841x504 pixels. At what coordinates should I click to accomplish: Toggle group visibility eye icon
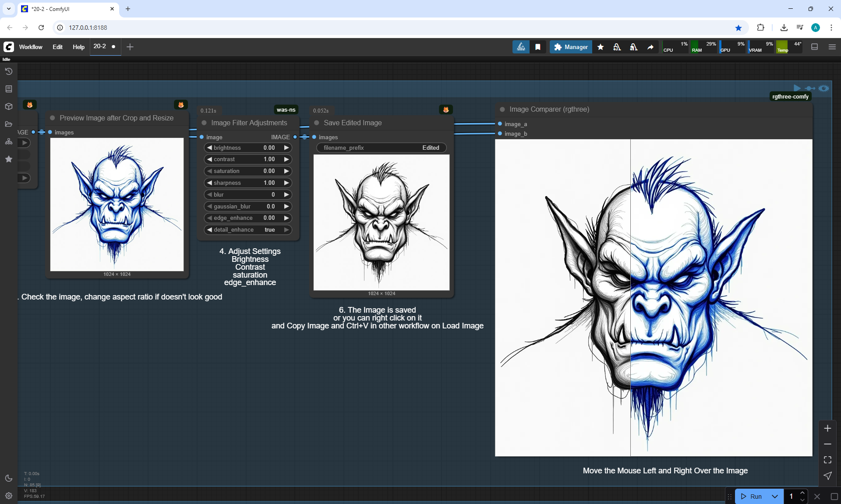[824, 88]
